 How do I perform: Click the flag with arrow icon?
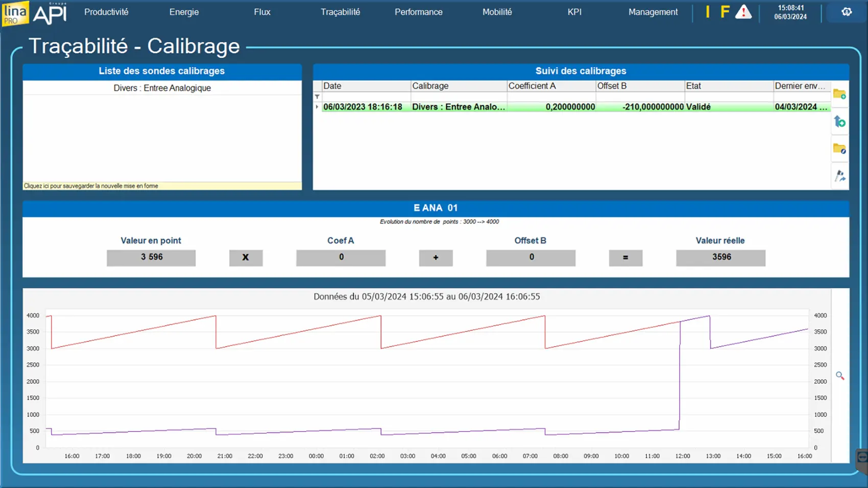[839, 176]
